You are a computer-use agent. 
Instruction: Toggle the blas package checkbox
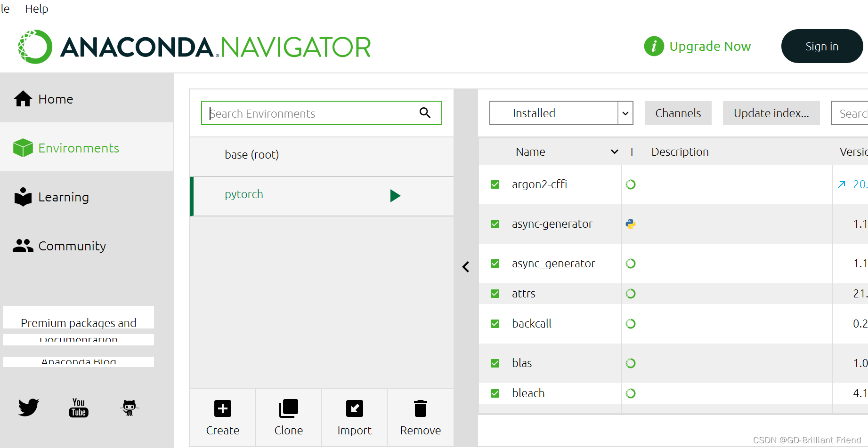(x=495, y=363)
